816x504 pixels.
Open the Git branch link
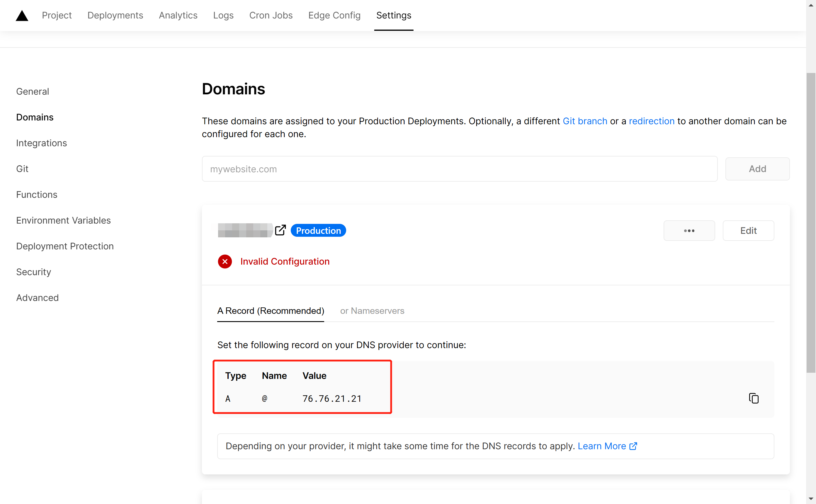pos(585,121)
